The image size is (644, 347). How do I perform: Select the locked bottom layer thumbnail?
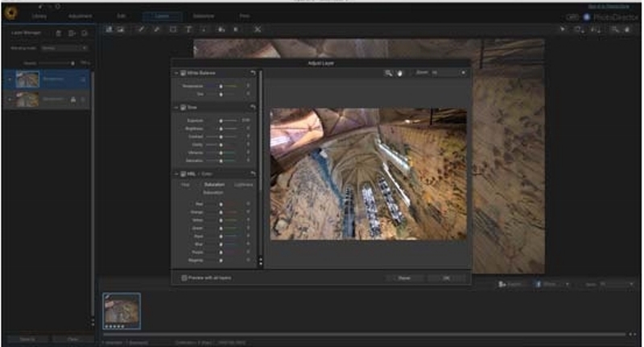(x=27, y=99)
